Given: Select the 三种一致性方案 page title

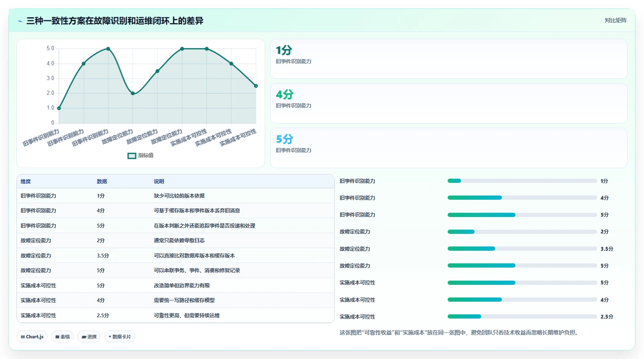Looking at the screenshot, I should tap(115, 21).
